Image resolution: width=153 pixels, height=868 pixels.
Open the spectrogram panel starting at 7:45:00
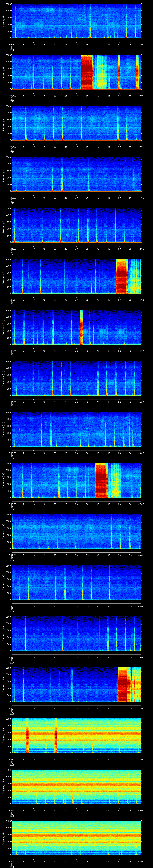76,429
